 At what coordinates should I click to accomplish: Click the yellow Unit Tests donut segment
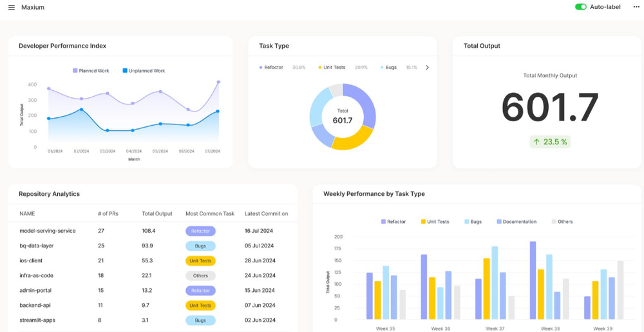click(x=353, y=139)
